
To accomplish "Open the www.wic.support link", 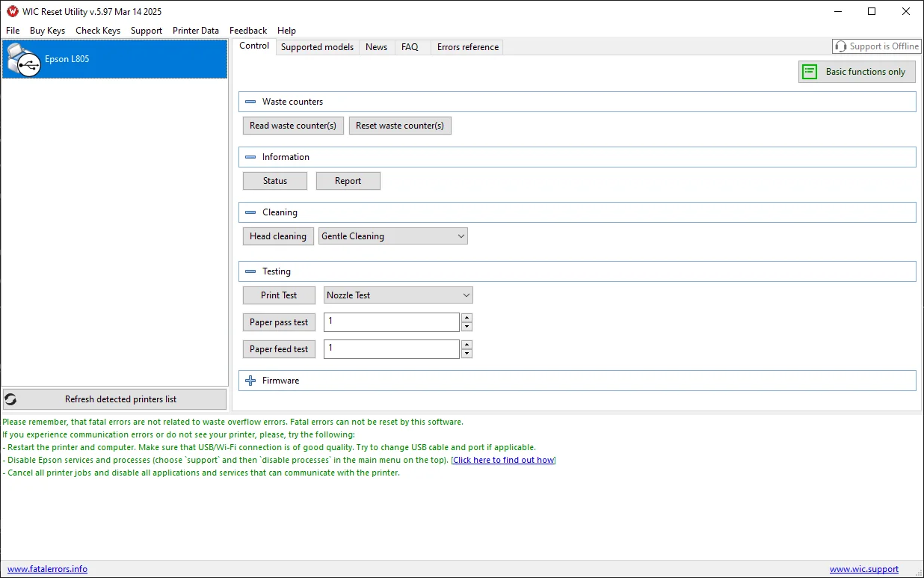I will pyautogui.click(x=864, y=569).
